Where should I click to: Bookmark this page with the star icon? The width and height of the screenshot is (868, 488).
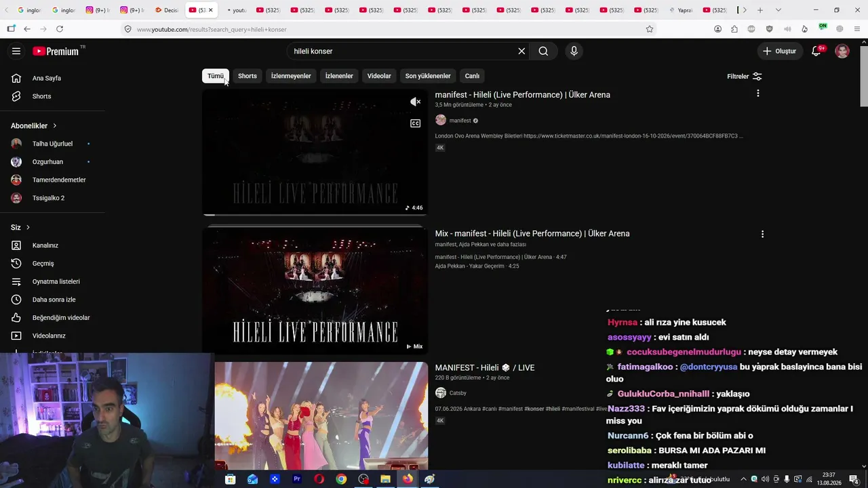(650, 29)
